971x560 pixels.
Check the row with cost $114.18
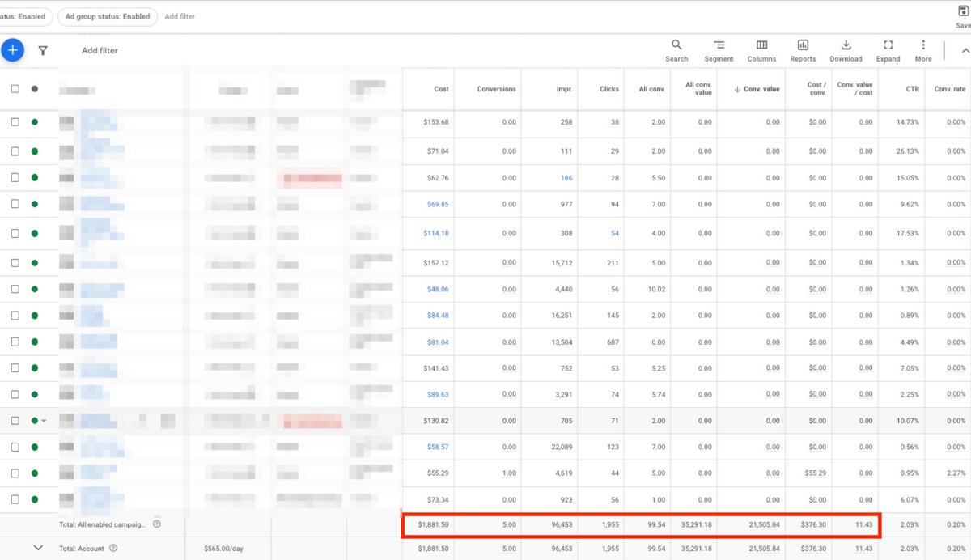click(15, 233)
